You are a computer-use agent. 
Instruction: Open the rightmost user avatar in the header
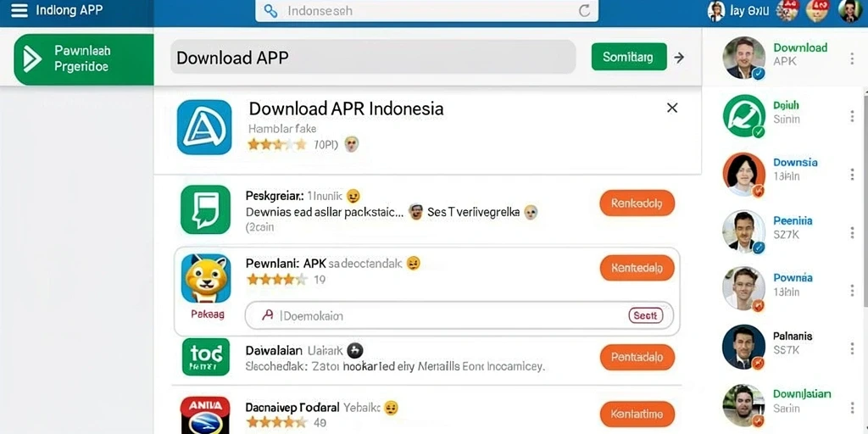pyautogui.click(x=850, y=11)
